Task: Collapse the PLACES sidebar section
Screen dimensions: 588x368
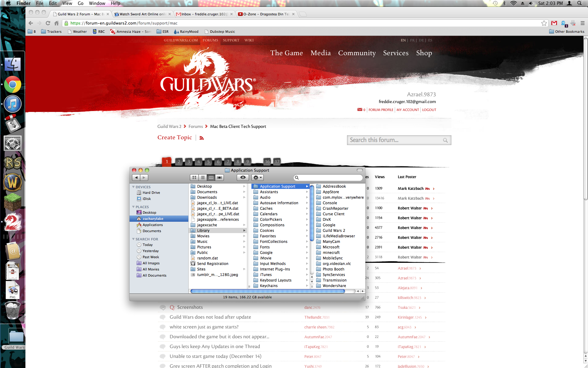Action: click(x=133, y=207)
